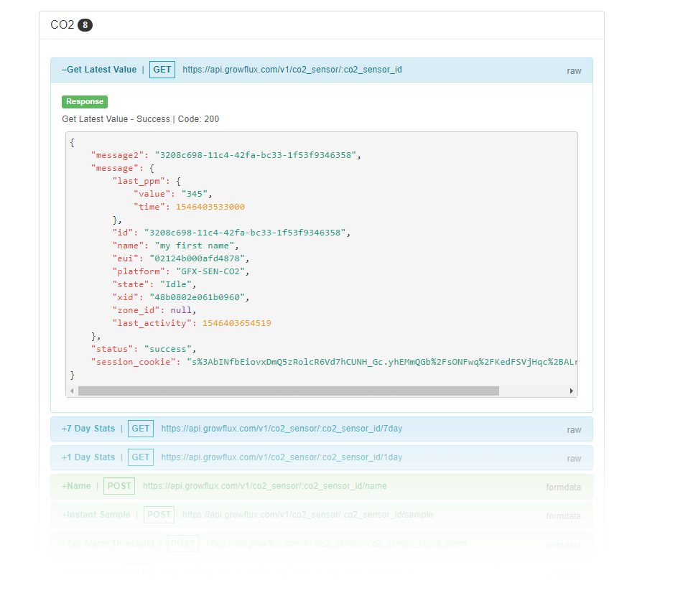
Task: Click the POST badge for Name endpoint
Action: [119, 486]
